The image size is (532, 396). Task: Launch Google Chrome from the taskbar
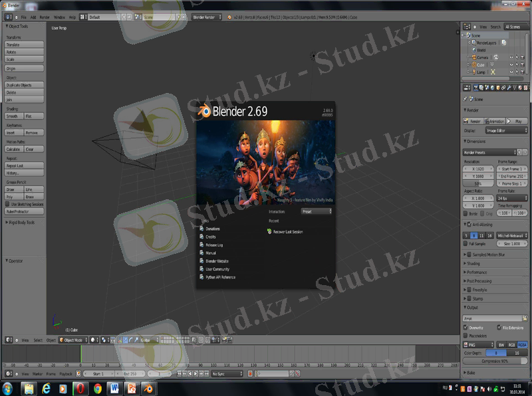(x=97, y=388)
